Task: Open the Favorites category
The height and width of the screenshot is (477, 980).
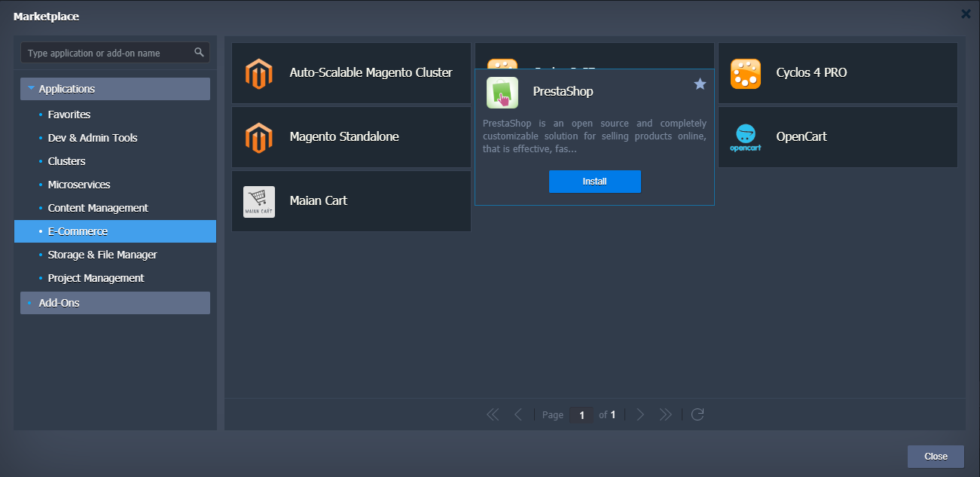Action: point(69,115)
